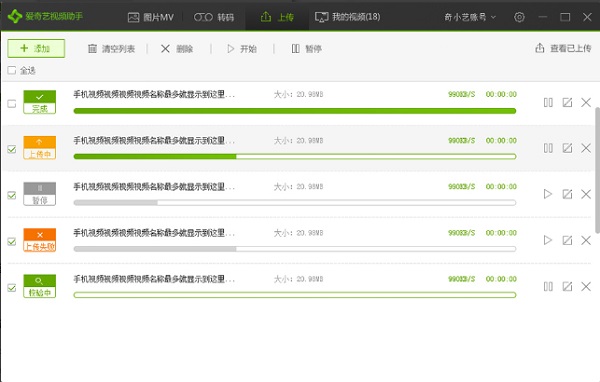Uncheck the 暂停 row checkbox
Image resolution: width=600 pixels, height=382 pixels.
[12, 195]
